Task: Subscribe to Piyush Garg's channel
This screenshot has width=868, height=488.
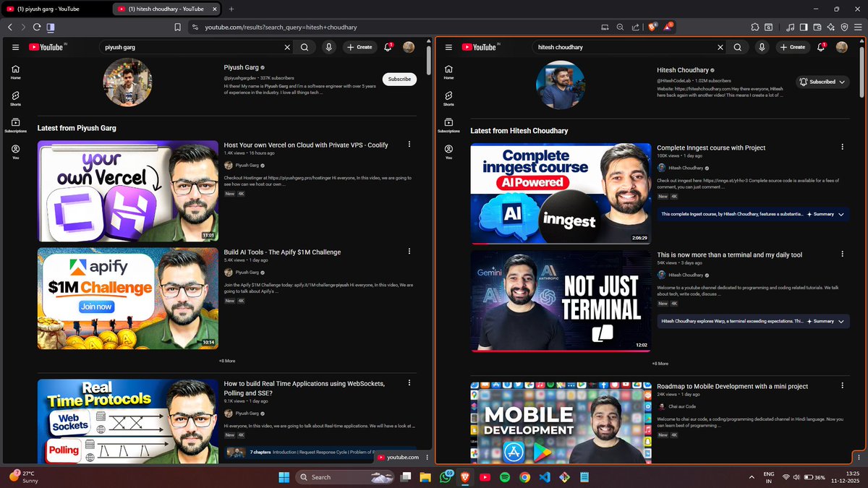Action: [x=399, y=79]
